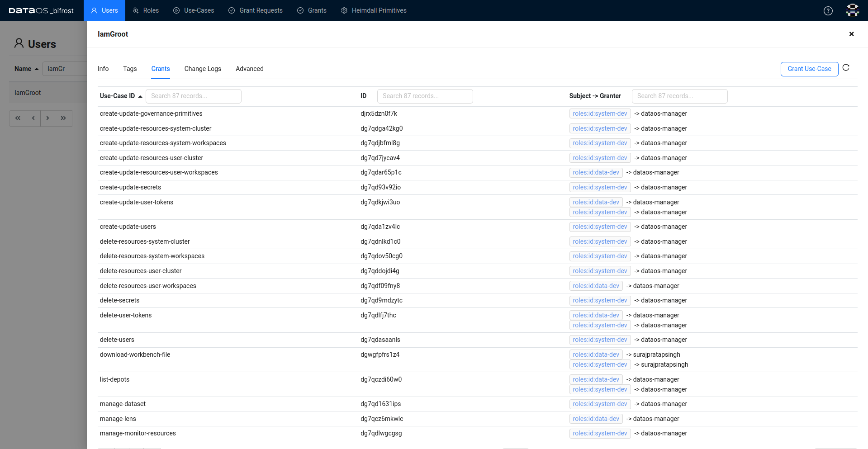Open the Heimdall Primitives nav tab
The width and height of the screenshot is (868, 449).
pyautogui.click(x=374, y=10)
